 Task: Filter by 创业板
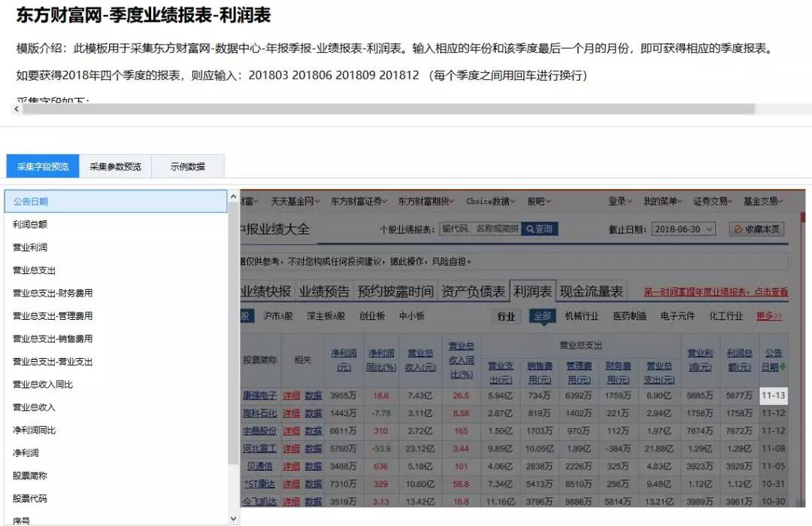[372, 316]
